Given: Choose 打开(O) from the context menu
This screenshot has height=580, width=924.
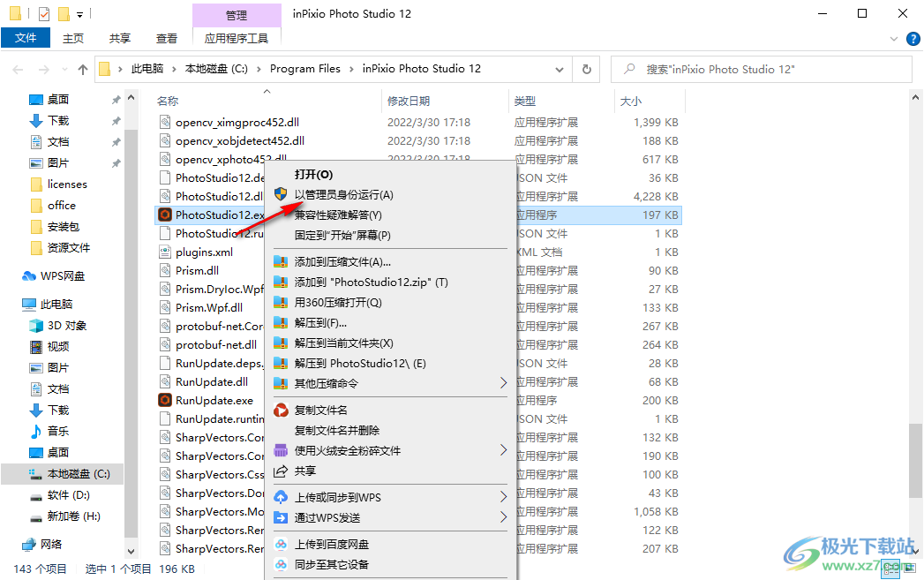Looking at the screenshot, I should click(x=313, y=175).
